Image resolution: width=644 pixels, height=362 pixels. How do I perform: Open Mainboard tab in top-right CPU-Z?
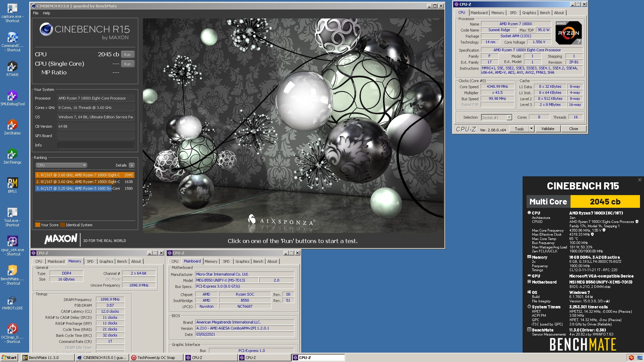pos(479,13)
